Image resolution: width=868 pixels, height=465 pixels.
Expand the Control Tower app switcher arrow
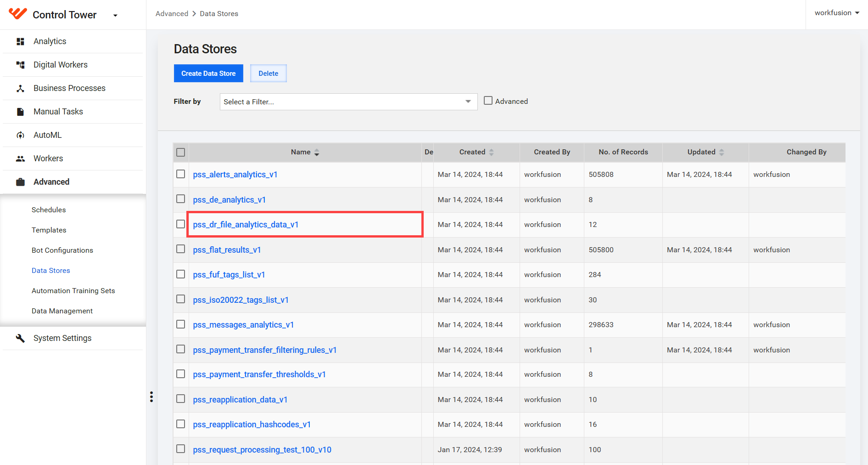(x=115, y=16)
